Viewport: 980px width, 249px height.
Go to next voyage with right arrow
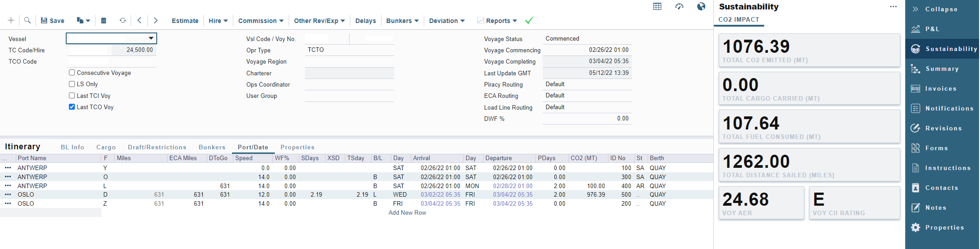(156, 20)
